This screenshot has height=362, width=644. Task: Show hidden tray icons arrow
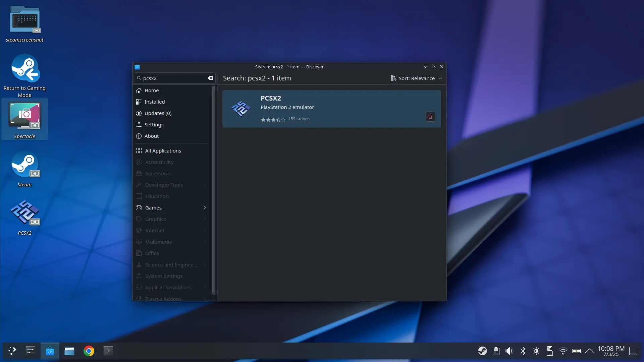coord(589,351)
